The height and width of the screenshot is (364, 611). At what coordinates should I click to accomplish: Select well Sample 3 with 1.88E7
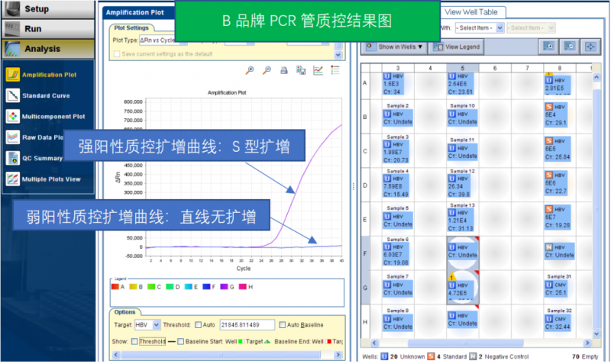click(x=398, y=151)
